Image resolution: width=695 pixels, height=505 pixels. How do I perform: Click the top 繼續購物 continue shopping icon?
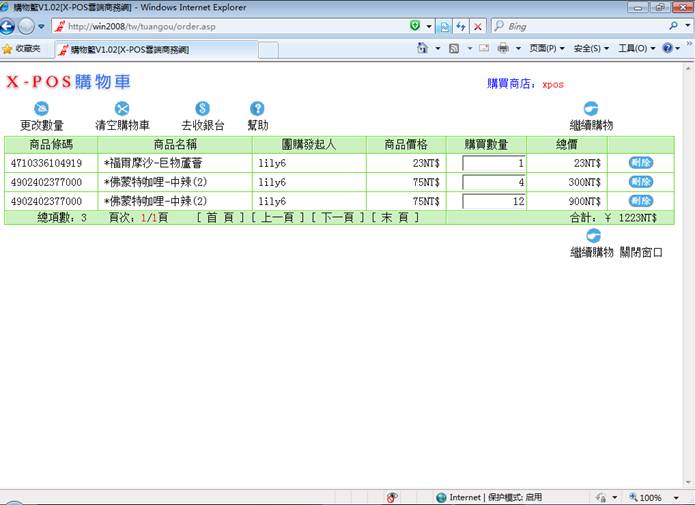[591, 109]
